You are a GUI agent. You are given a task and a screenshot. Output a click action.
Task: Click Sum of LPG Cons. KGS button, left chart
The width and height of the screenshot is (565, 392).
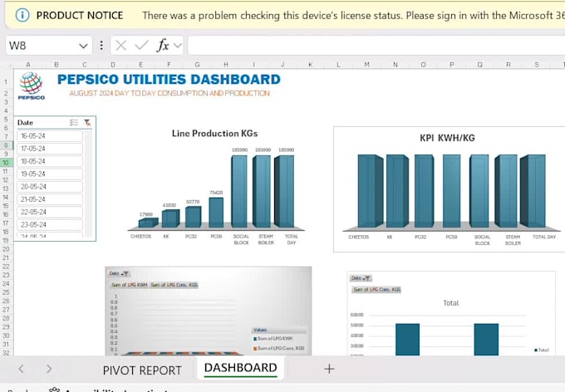coord(174,285)
